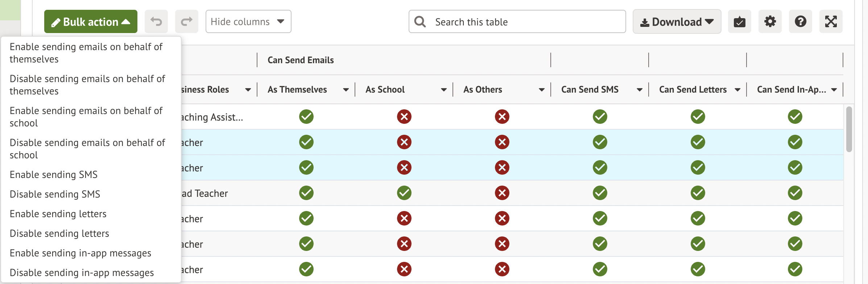868x284 pixels.
Task: Click the table's vertical scrollbar handle
Action: [x=849, y=129]
